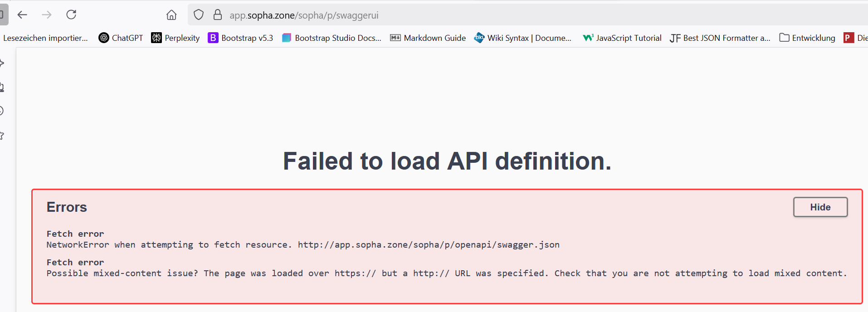Click the 'Failed to load API definition.' heading

447,161
